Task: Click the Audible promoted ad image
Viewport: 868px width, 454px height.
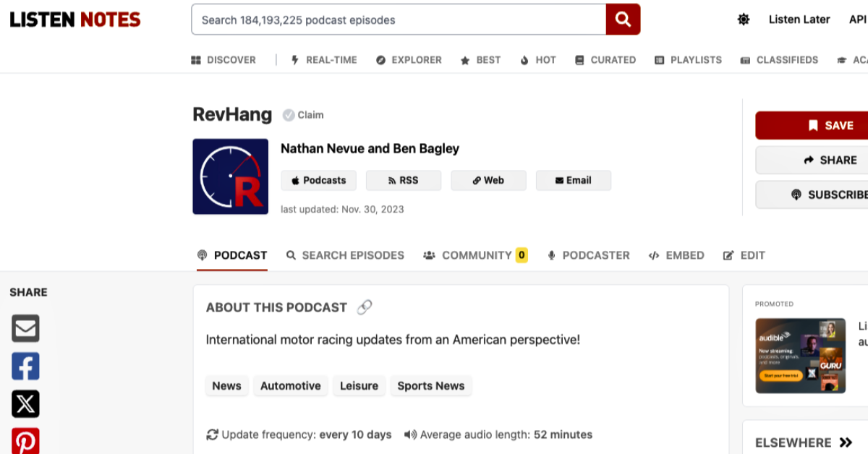Action: (801, 356)
